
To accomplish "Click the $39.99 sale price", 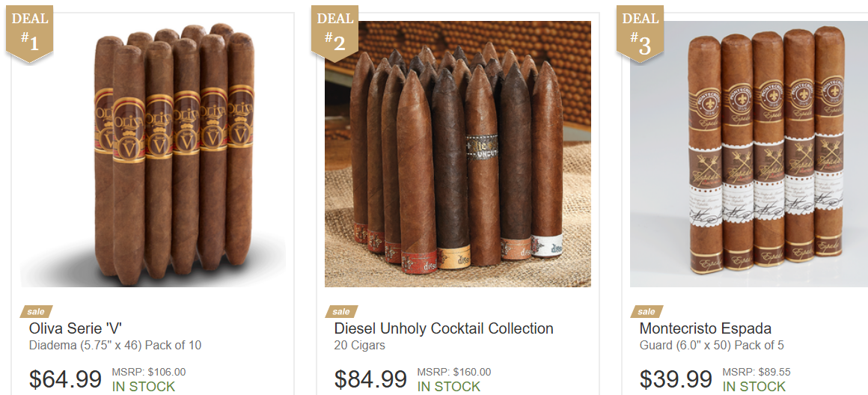I will coord(676,379).
